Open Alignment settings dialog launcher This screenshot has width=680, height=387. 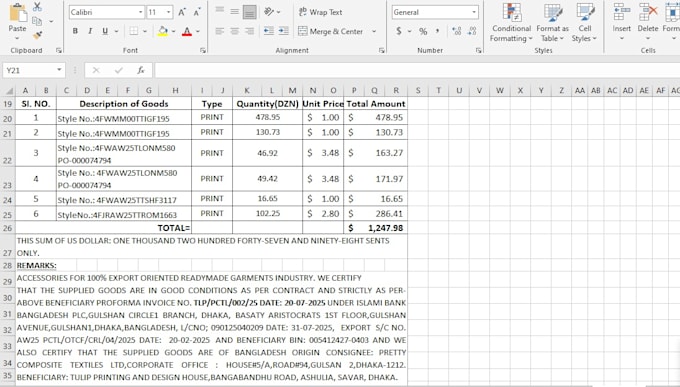click(x=382, y=51)
